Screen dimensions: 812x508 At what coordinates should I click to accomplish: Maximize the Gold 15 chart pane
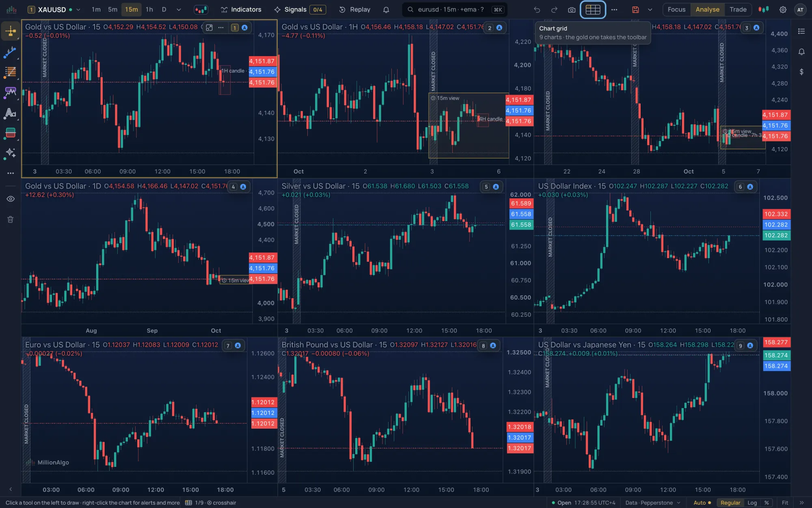[209, 28]
